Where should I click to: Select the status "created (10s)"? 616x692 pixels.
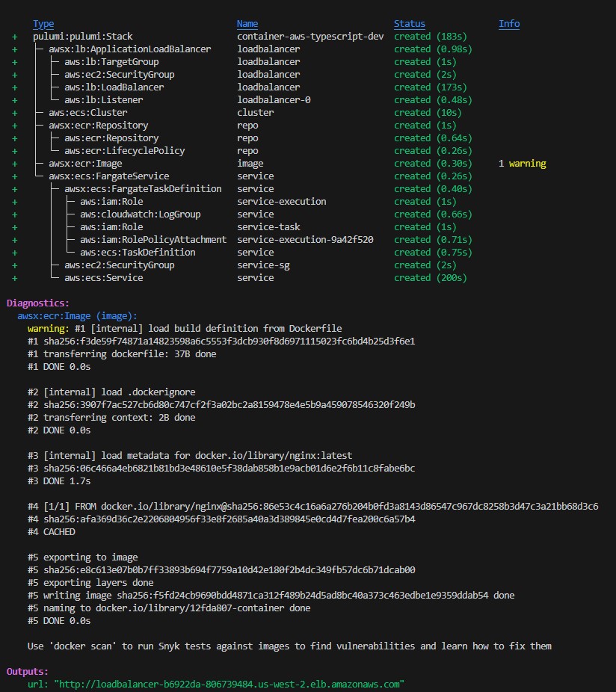(428, 113)
